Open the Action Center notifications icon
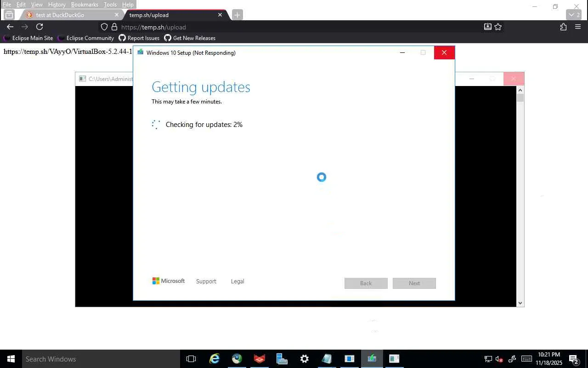 pos(574,359)
